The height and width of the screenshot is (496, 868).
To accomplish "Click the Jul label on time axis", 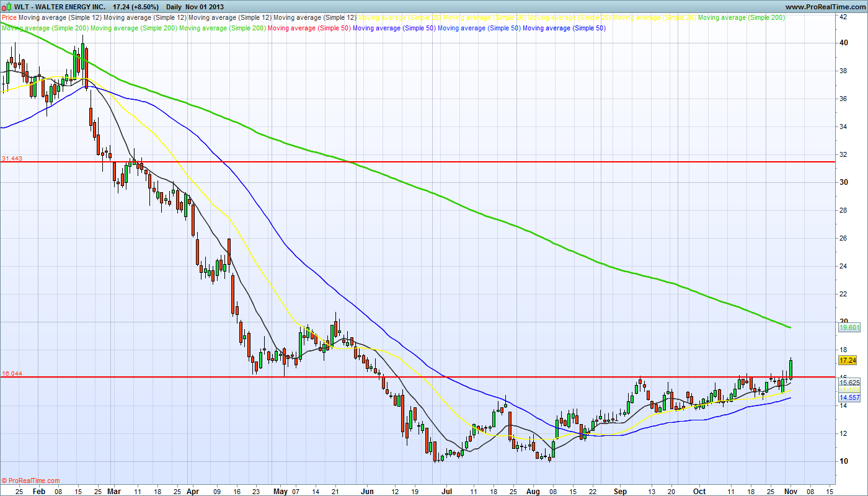I will [x=446, y=492].
